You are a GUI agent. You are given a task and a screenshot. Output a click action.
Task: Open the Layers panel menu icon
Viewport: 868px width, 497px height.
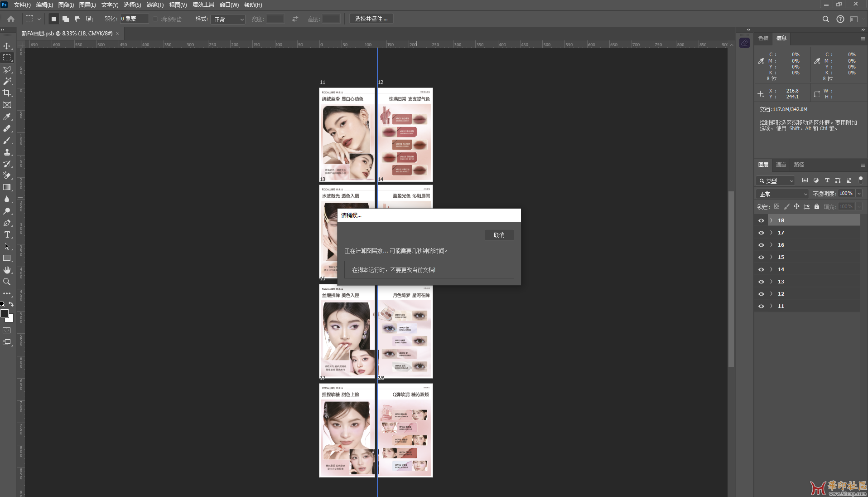tap(863, 165)
